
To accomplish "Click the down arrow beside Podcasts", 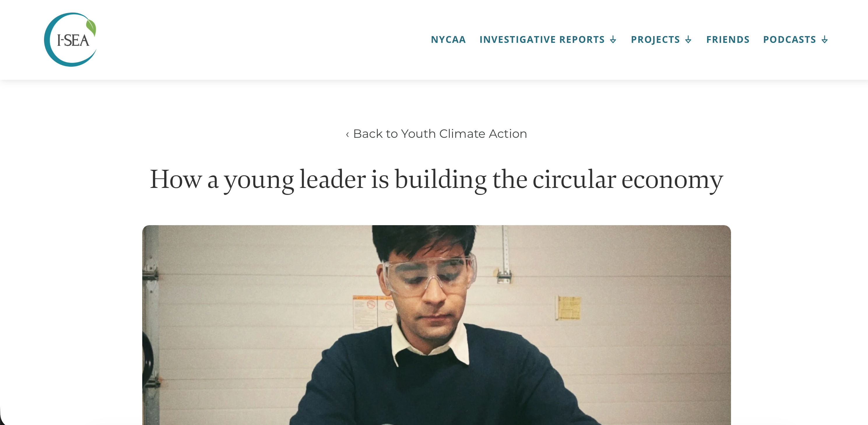I will point(825,40).
